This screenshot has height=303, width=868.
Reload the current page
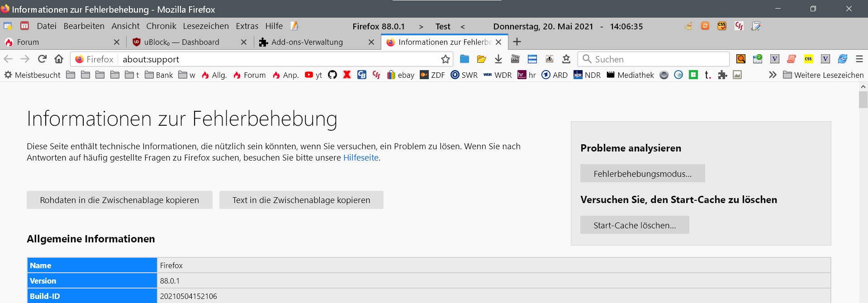[x=42, y=59]
